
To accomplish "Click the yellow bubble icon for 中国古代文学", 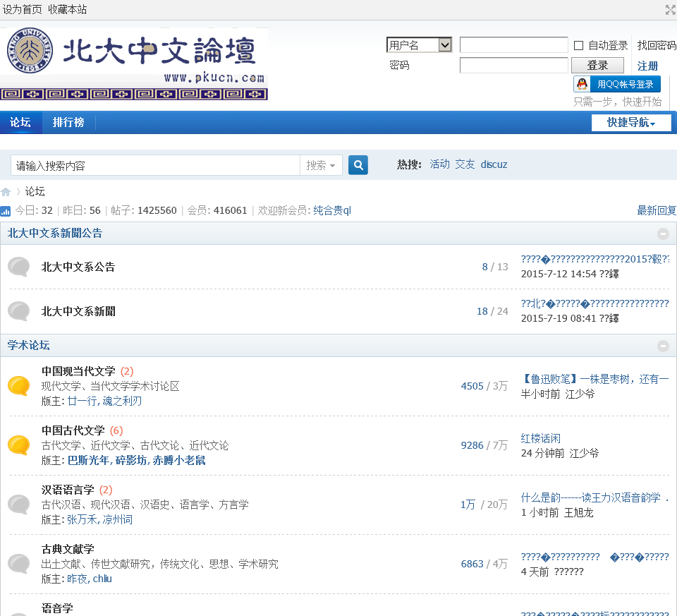I will (18, 445).
